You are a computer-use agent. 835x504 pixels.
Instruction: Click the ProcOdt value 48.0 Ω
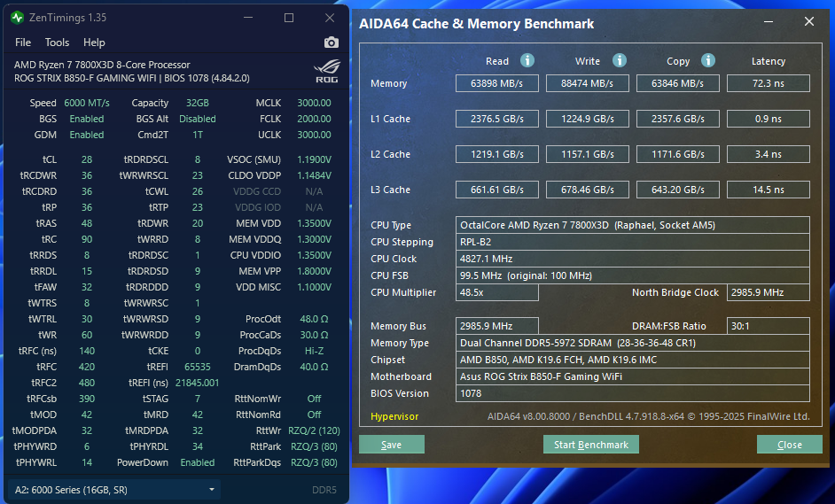click(x=314, y=319)
